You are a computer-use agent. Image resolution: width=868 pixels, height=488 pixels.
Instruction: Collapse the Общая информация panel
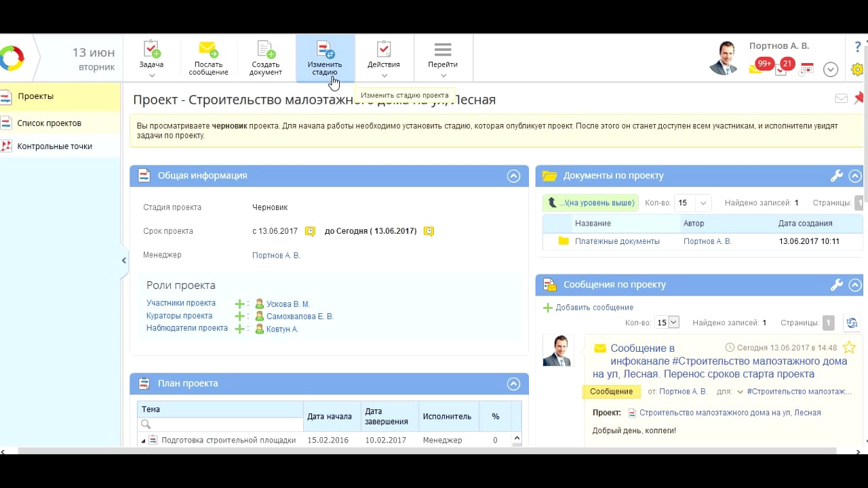tap(513, 176)
